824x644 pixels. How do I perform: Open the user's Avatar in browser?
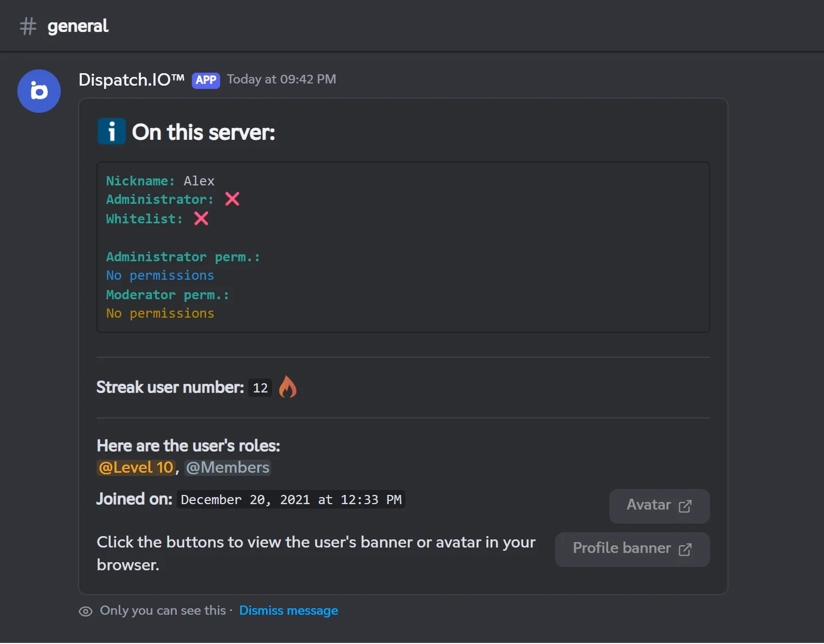point(659,506)
